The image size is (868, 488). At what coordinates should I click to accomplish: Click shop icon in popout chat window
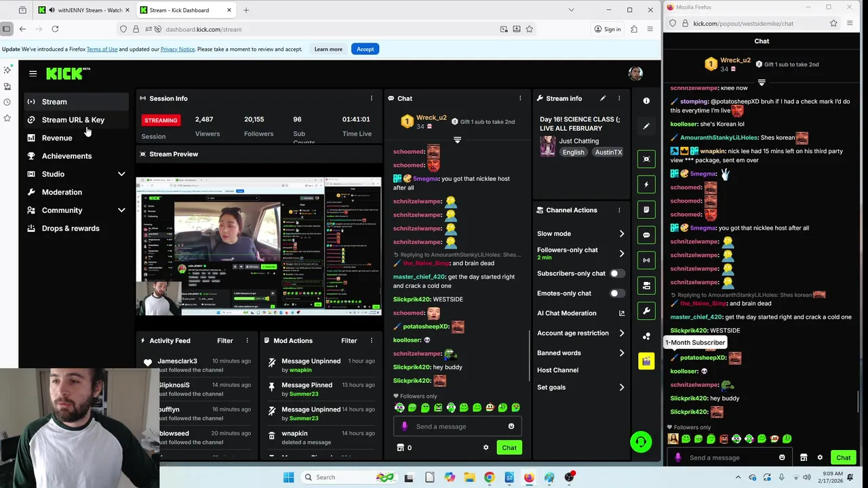[x=804, y=457]
